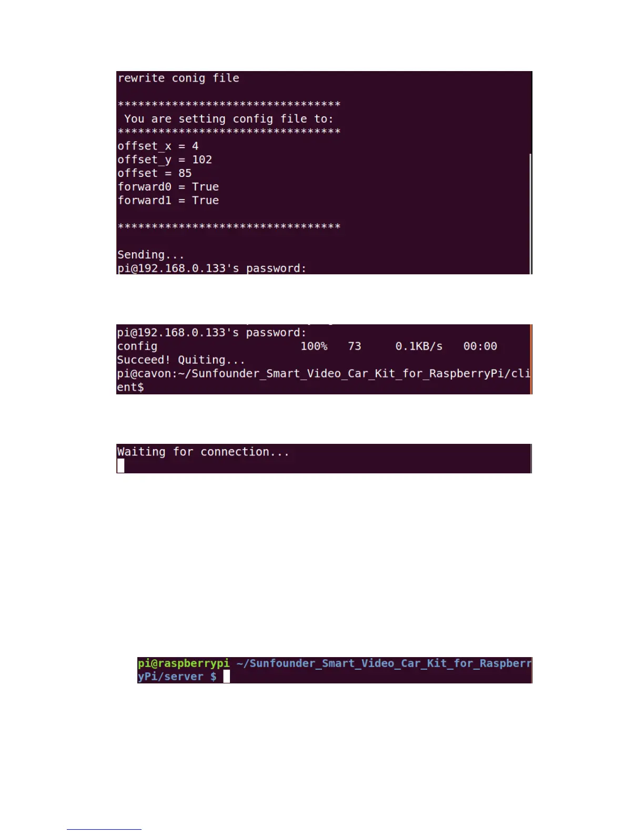Click the block cursor below 'Waiting for connection'
This screenshot has height=834, width=644.
pyautogui.click(x=121, y=465)
